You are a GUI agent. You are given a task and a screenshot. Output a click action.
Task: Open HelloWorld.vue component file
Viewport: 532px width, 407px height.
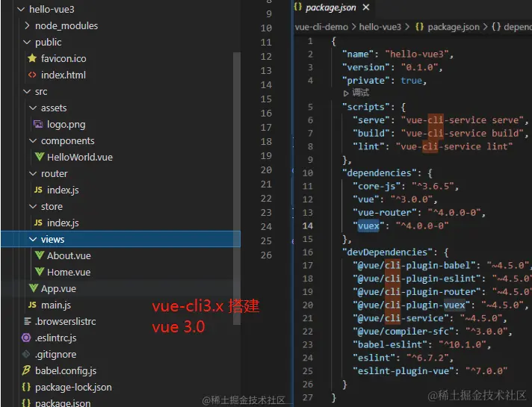coord(80,158)
